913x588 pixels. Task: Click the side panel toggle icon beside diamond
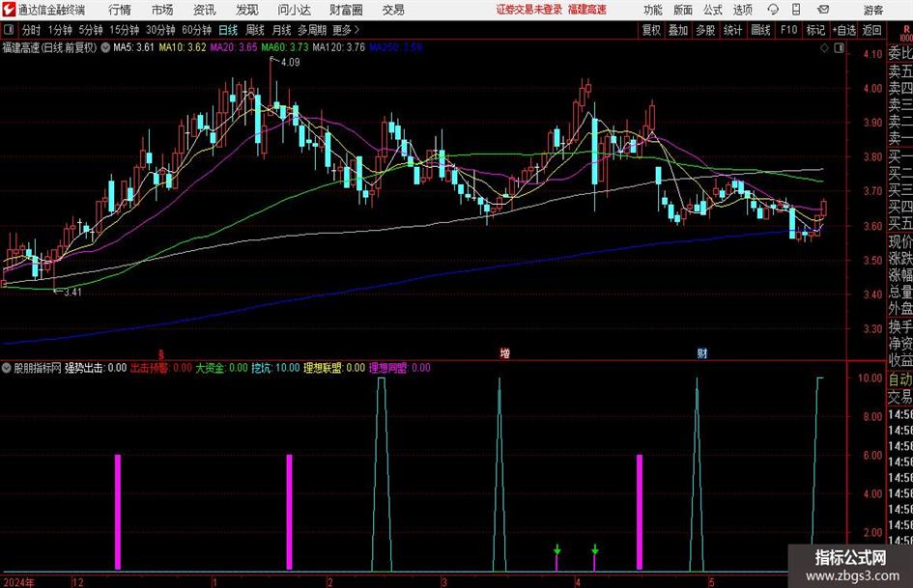tap(839, 48)
